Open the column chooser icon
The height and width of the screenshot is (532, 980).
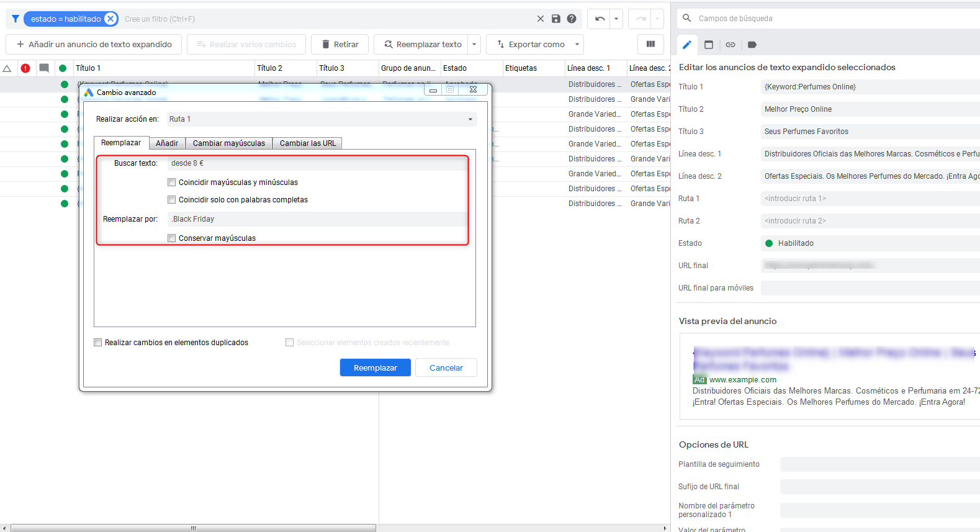pyautogui.click(x=650, y=45)
